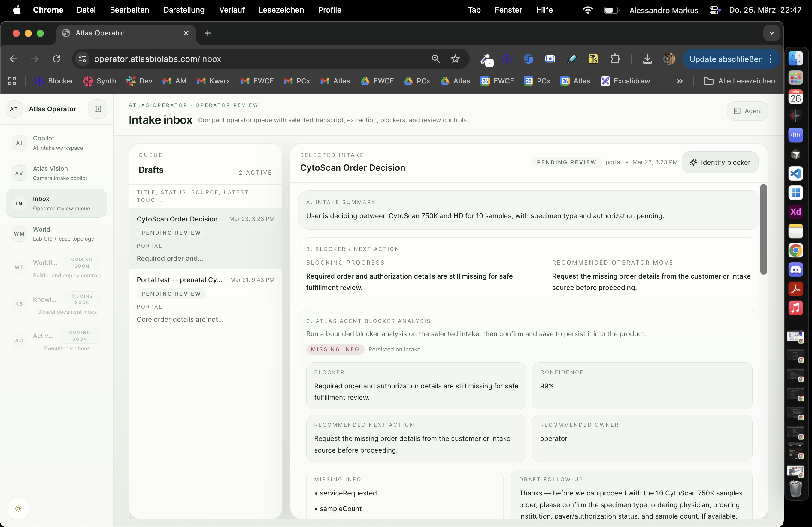Click the Identify blocker button

720,162
